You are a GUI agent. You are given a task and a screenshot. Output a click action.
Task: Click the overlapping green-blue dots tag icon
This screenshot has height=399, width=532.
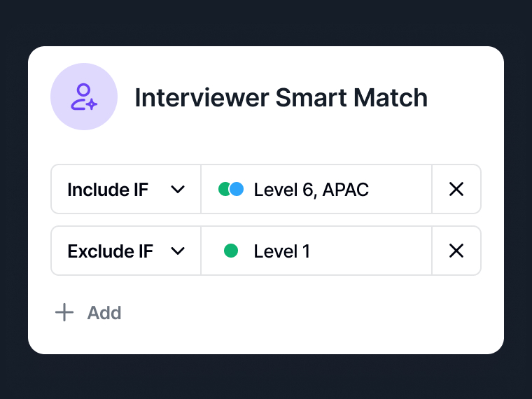[231, 189]
